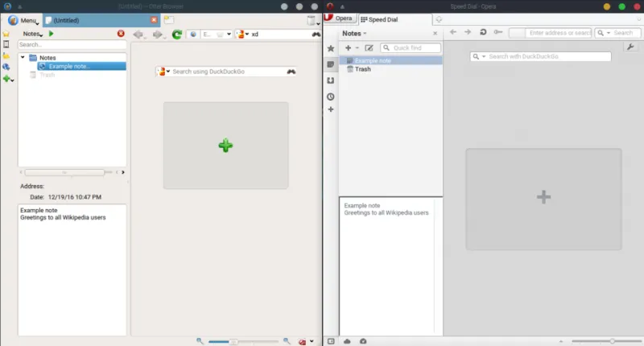Click the edit note pencil icon in Opera

tap(369, 48)
